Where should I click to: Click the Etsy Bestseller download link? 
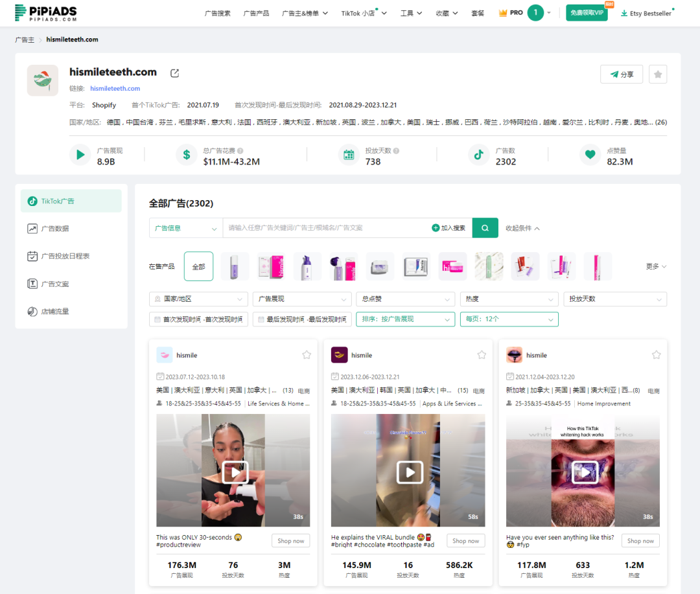click(x=646, y=14)
